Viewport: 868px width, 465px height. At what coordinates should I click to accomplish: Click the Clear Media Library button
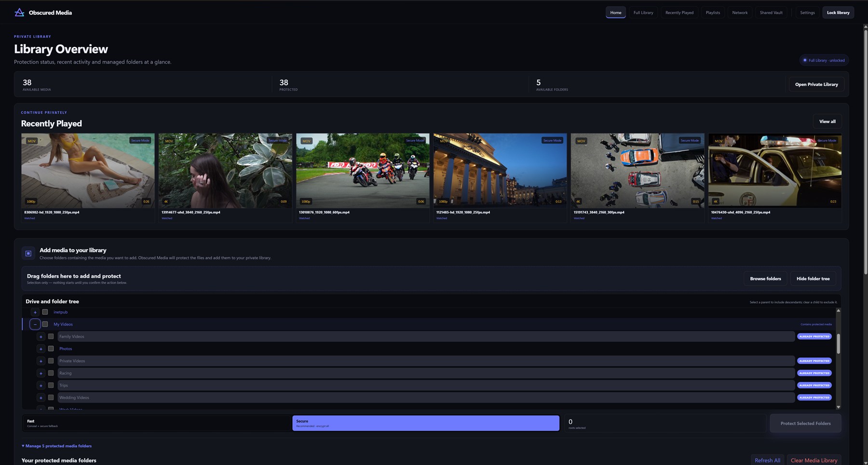[x=814, y=460]
